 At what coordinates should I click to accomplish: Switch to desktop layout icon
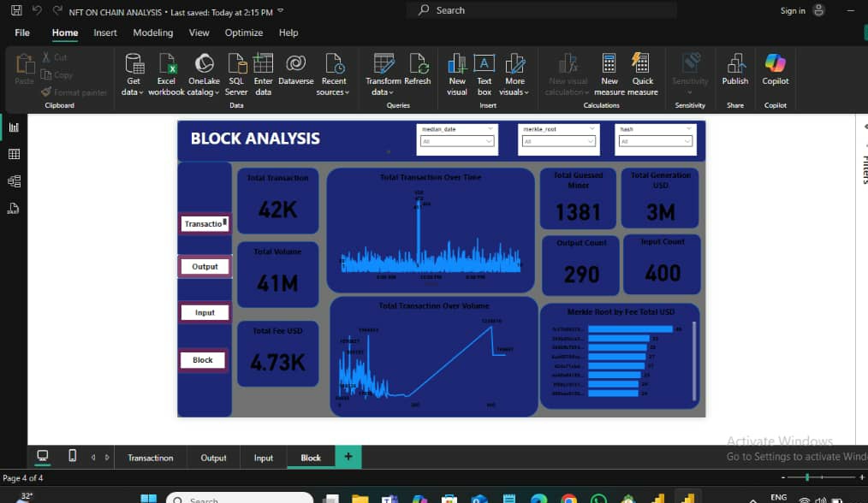(43, 456)
